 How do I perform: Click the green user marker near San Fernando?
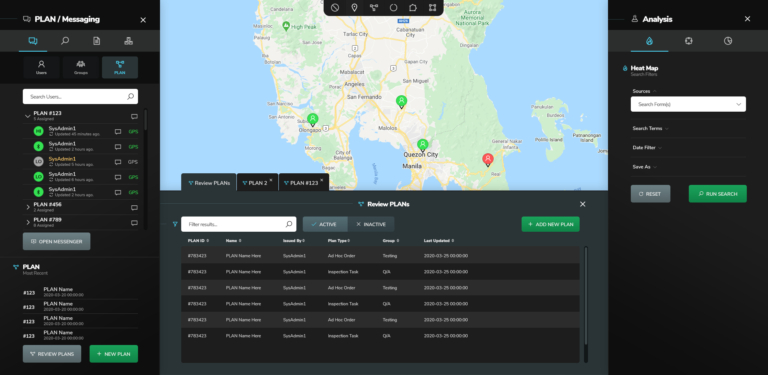401,102
